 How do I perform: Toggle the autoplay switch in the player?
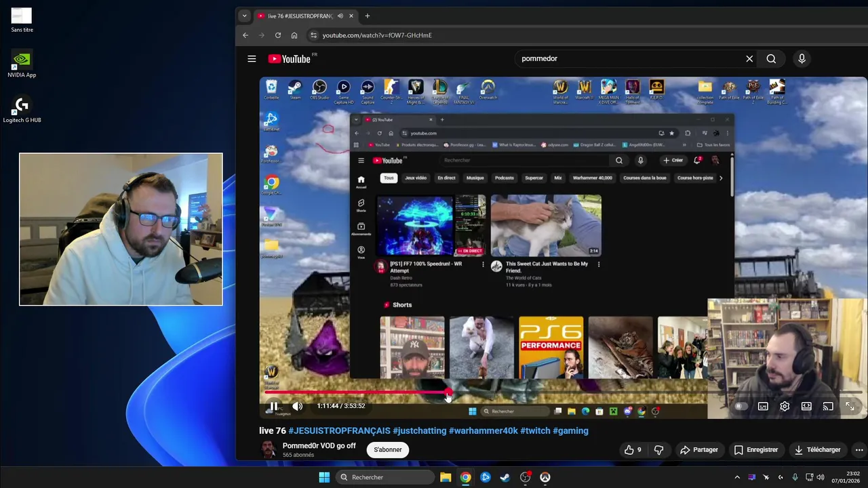(x=741, y=406)
